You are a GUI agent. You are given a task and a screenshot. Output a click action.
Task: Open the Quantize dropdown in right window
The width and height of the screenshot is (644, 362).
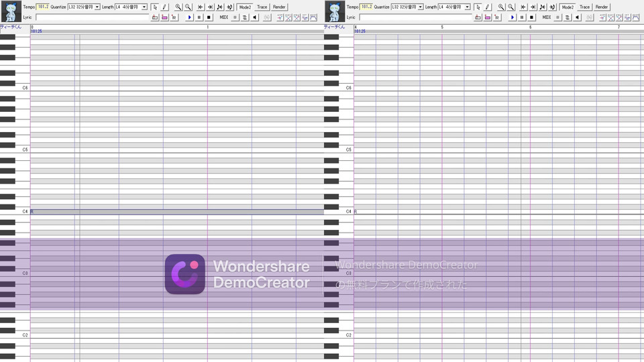coord(421,7)
